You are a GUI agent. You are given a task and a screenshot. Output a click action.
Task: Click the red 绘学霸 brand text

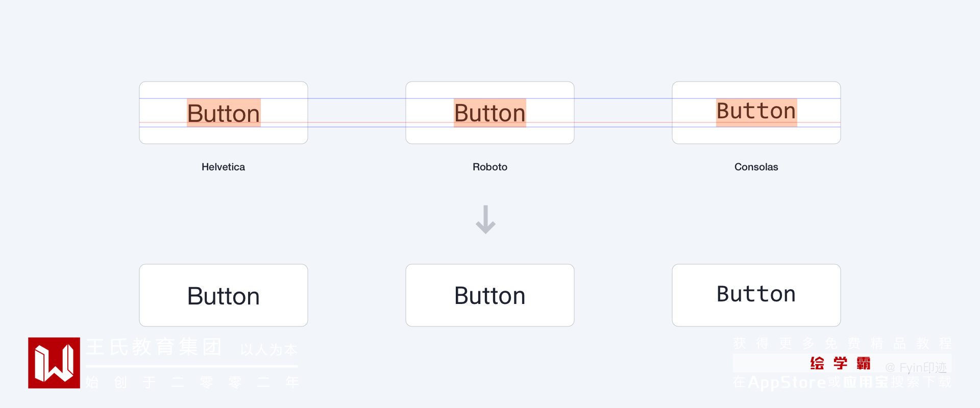[840, 364]
